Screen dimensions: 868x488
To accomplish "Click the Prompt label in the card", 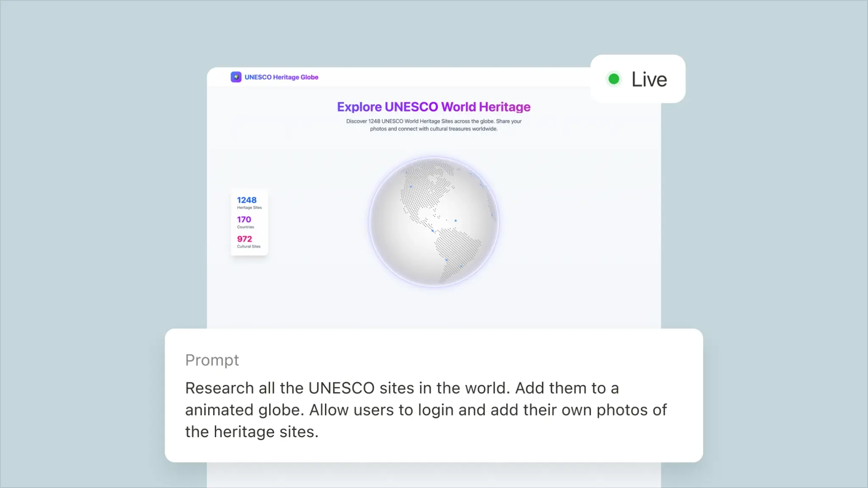I will pos(212,360).
